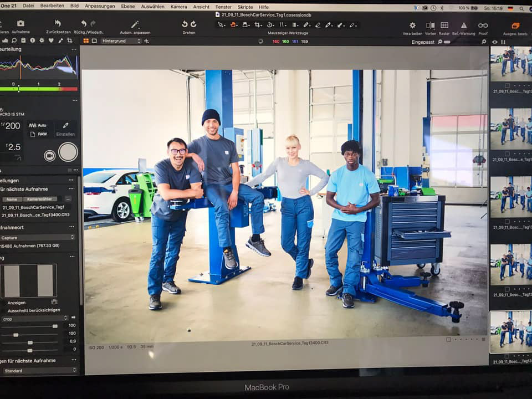The image size is (532, 399).
Task: Open the histogram panel's three-dot menu
Action: click(x=74, y=49)
